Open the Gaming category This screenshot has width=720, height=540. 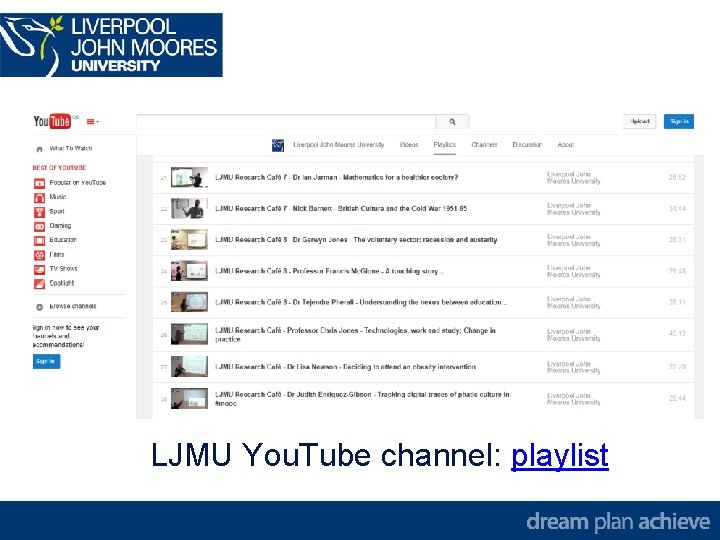(x=60, y=225)
